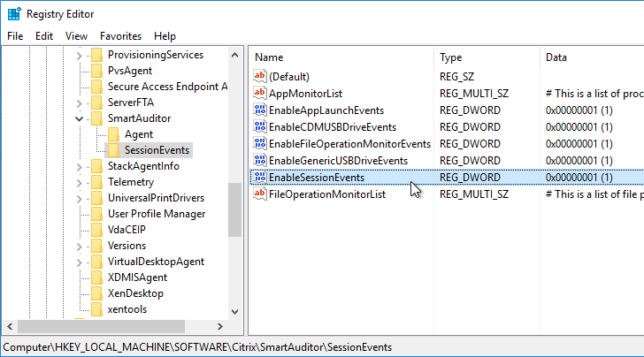Screen dimensions: 644x357
Task: Expand the VirtualDesktopAgent key
Action: coord(80,262)
